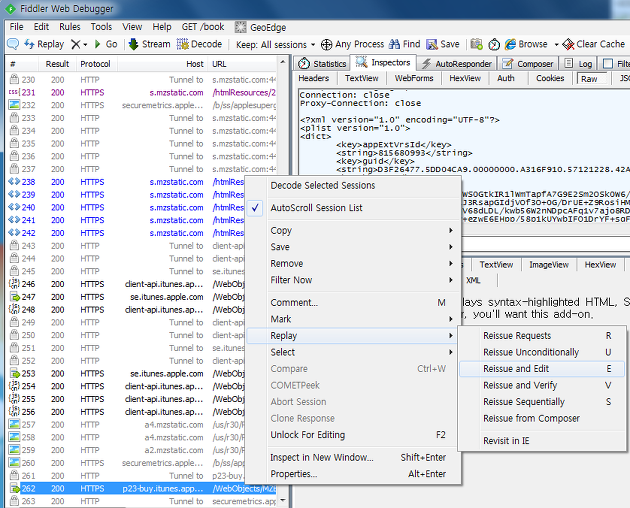This screenshot has height=508, width=630.
Task: Click the GeoEdge menu item
Action: (261, 27)
